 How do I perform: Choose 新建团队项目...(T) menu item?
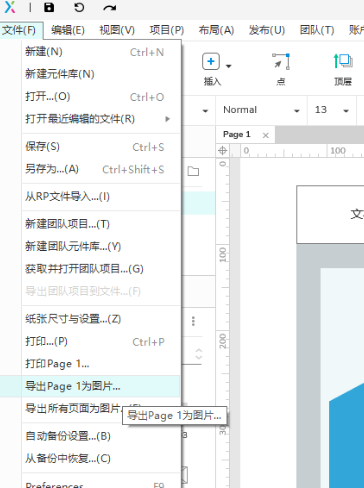(101, 224)
